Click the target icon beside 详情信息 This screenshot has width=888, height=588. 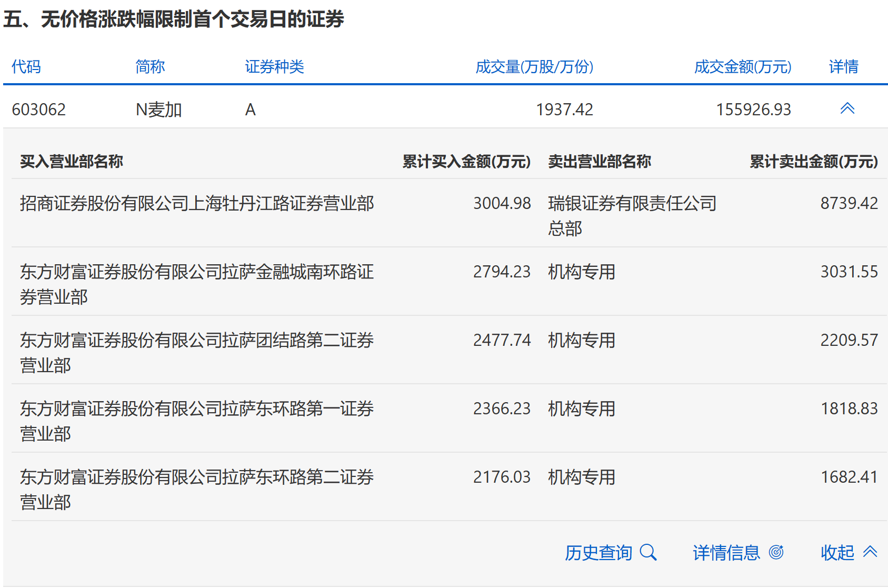776,552
